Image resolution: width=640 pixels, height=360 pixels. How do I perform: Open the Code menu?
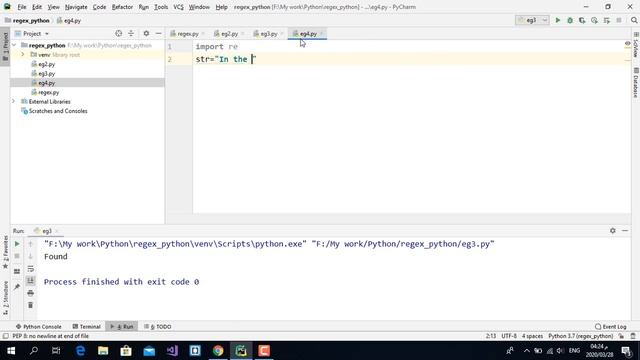tap(99, 7)
